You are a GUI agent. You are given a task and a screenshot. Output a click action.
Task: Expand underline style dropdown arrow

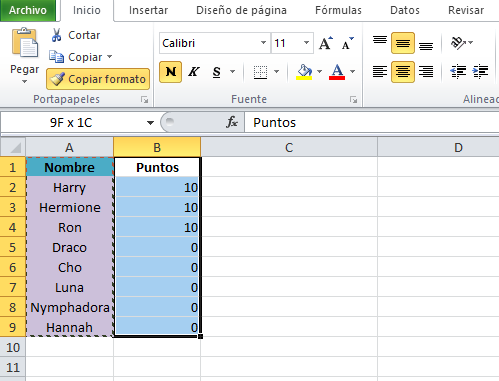pos(233,72)
